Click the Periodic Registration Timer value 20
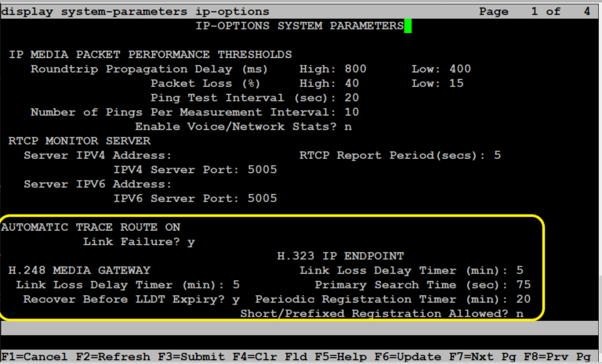Screen dimensions: 602x364 click(524, 299)
